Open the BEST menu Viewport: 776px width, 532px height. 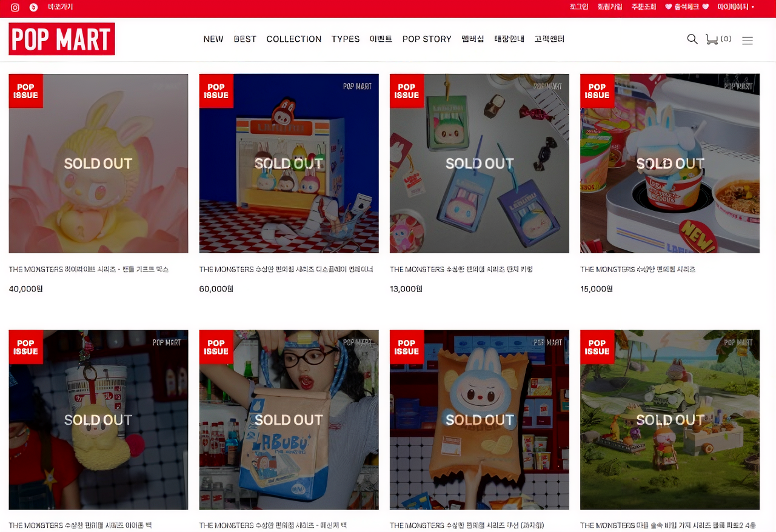pyautogui.click(x=245, y=39)
